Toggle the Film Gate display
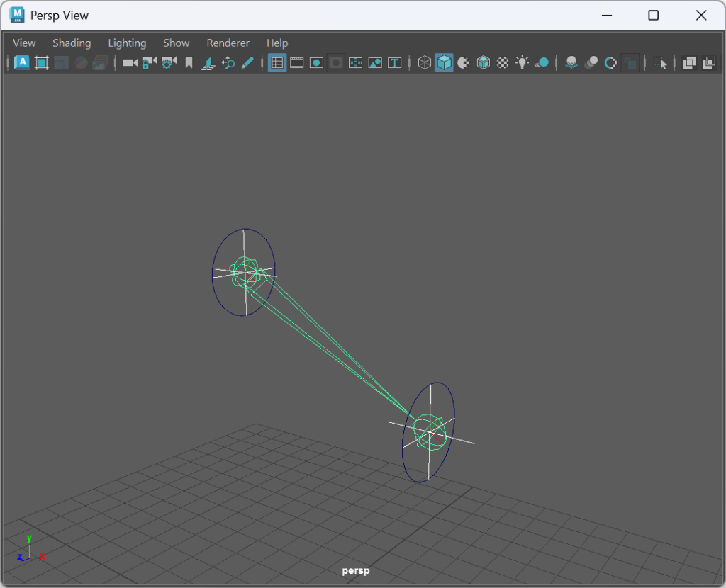Viewport: 726px width, 588px height. pos(297,63)
